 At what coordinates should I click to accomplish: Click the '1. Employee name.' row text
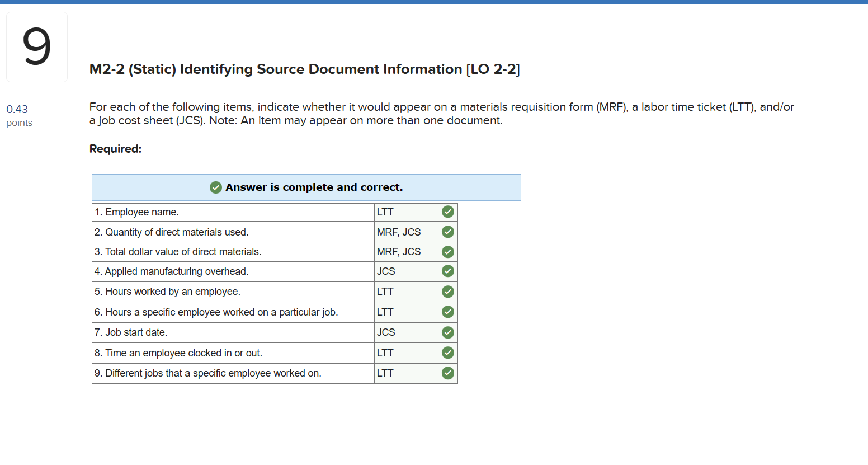pyautogui.click(x=136, y=212)
